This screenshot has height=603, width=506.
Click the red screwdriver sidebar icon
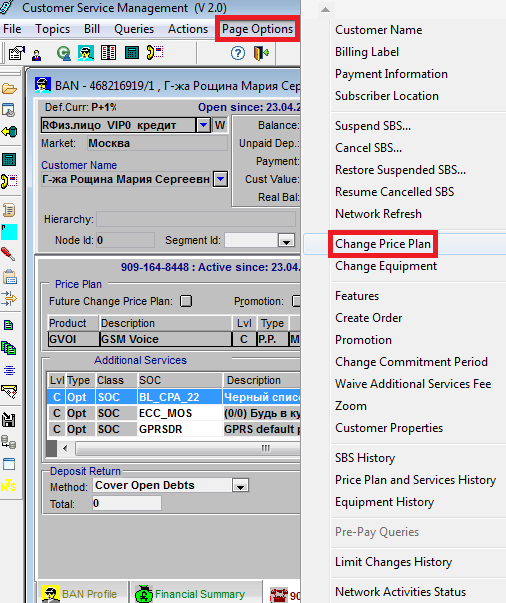(8, 253)
